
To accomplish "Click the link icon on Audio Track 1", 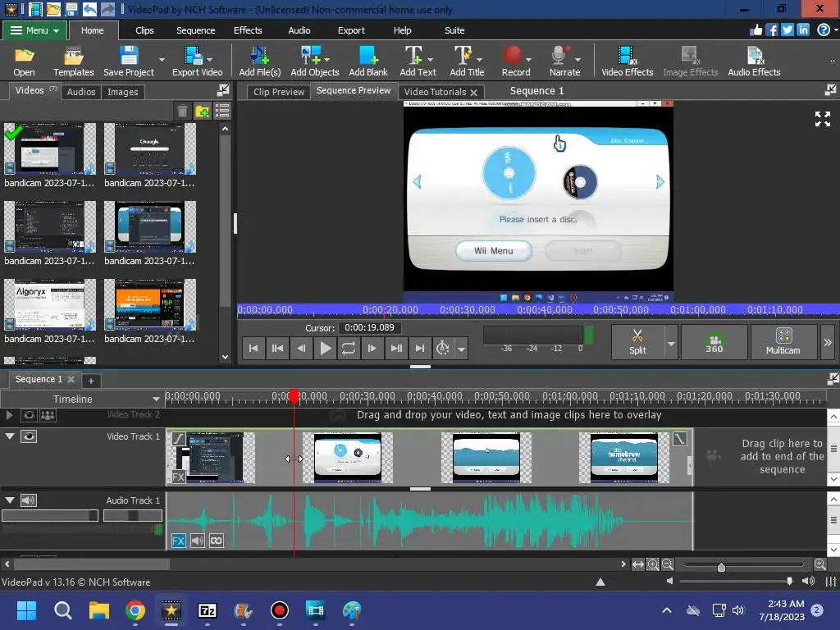I will click(217, 541).
